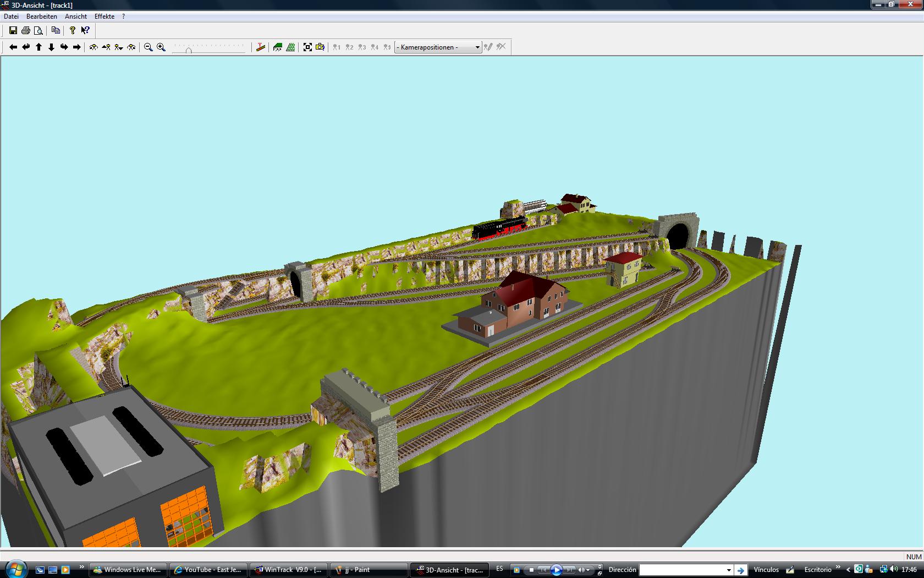
Task: Toggle the track gradient display icon
Action: tap(261, 47)
